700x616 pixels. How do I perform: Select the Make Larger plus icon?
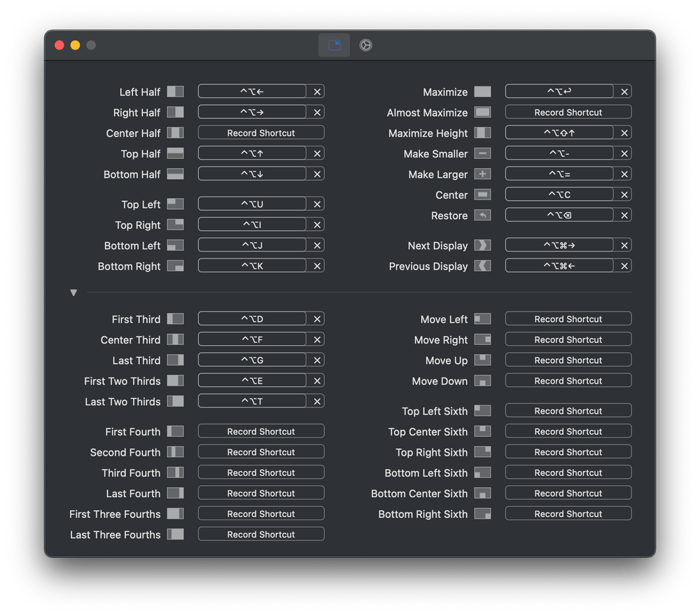[x=484, y=174]
